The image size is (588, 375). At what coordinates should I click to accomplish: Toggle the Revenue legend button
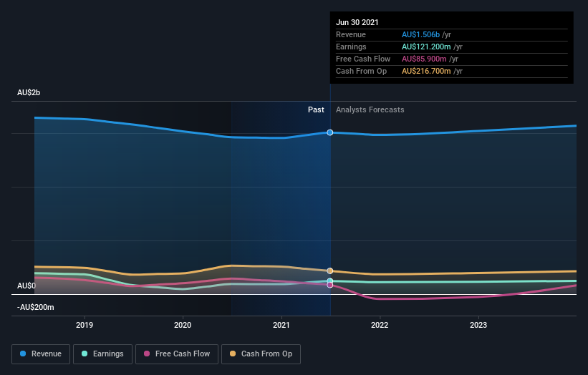41,354
